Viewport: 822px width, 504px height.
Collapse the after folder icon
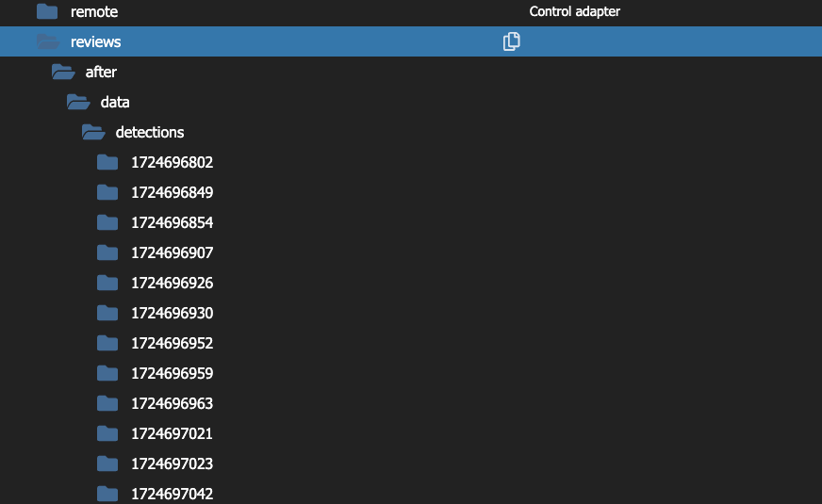coord(63,72)
